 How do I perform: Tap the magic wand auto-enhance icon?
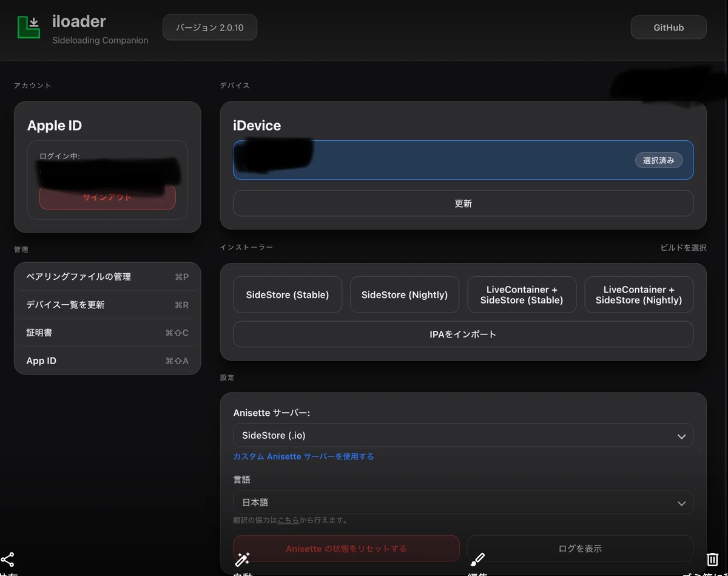pos(243,560)
